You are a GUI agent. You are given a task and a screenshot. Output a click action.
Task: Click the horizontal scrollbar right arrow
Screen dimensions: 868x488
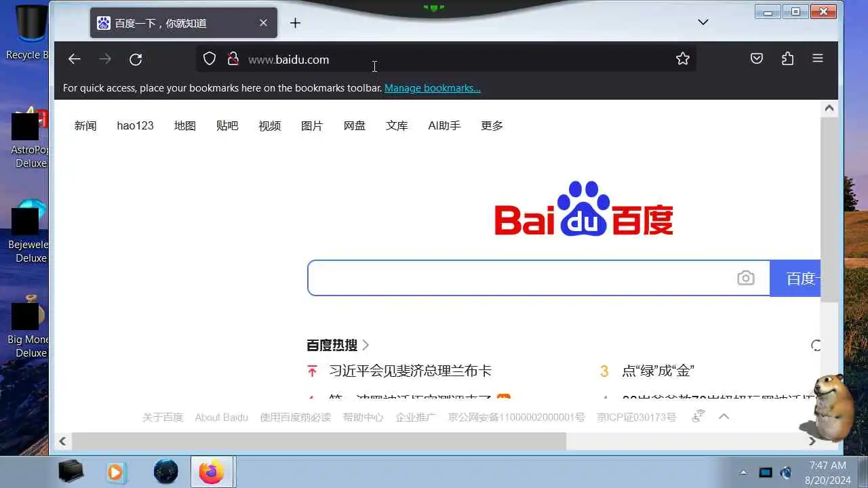coord(812,441)
